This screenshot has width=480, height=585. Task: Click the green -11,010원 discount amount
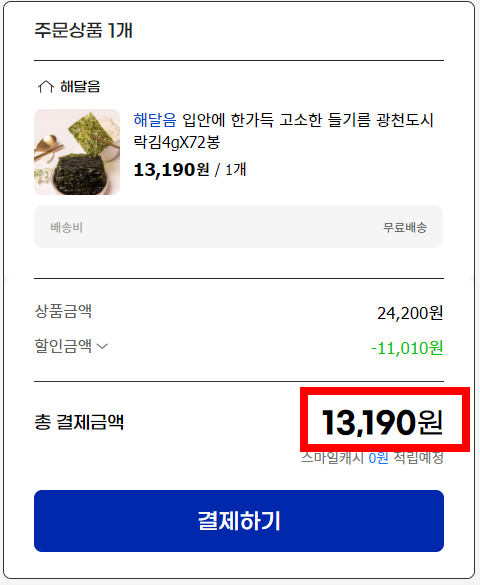pyautogui.click(x=407, y=348)
